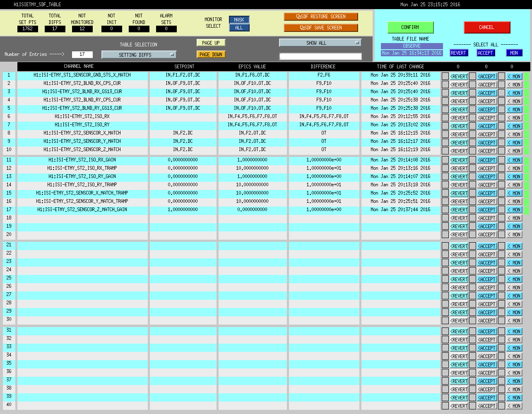Click the PAGE DOWN button
532x414 pixels.
211,54
